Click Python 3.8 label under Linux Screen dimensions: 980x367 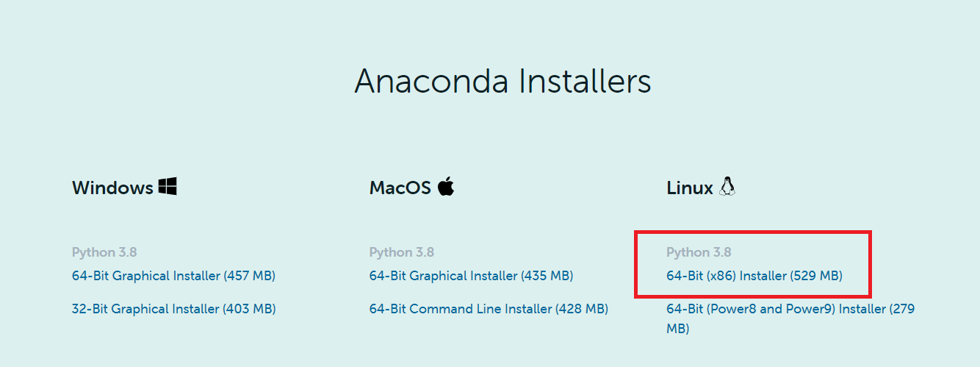tap(699, 252)
